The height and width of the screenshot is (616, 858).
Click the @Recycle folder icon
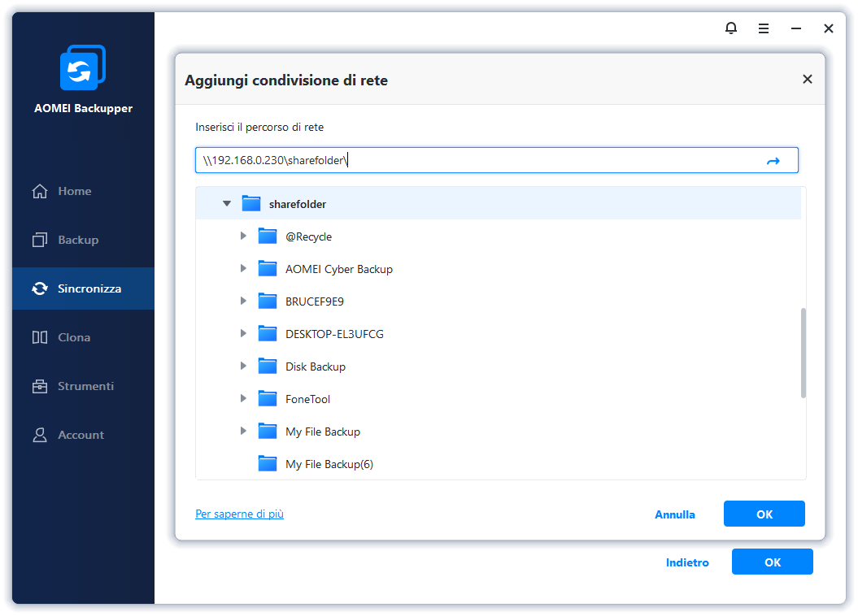point(268,236)
